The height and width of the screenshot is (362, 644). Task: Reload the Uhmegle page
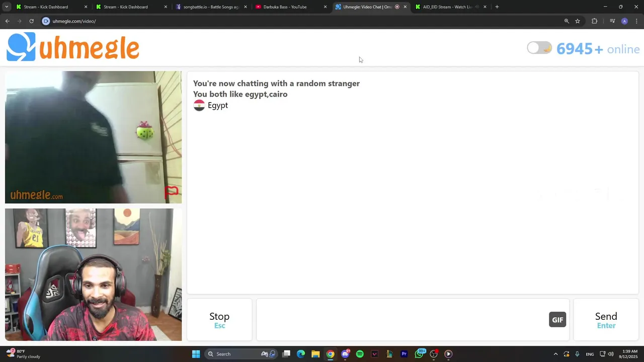coord(31,21)
